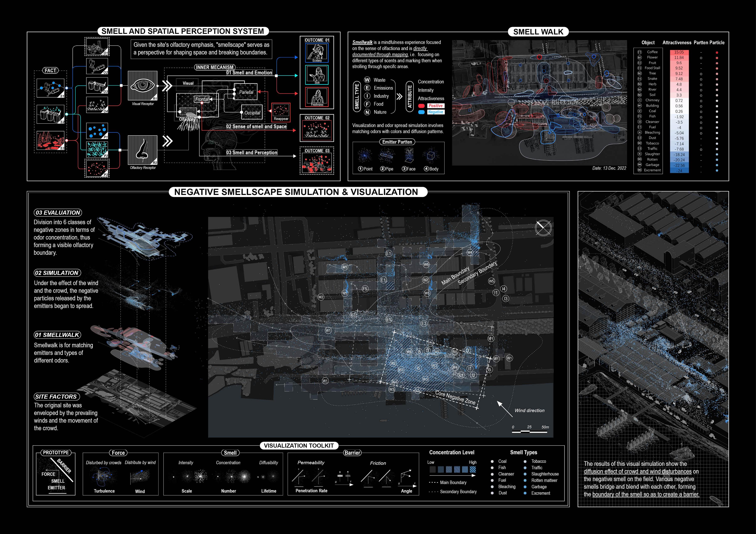Select the N Nature smell type circle
756x534 pixels.
tap(367, 112)
